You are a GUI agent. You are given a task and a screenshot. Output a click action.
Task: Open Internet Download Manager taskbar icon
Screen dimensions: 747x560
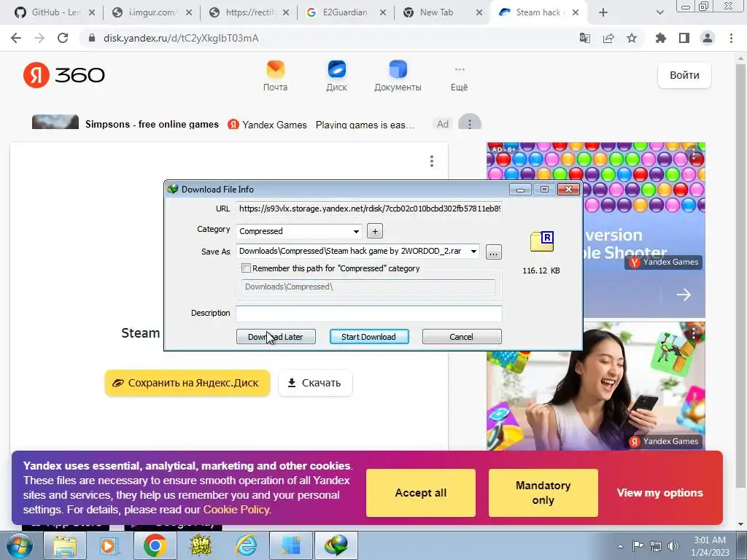(x=337, y=545)
